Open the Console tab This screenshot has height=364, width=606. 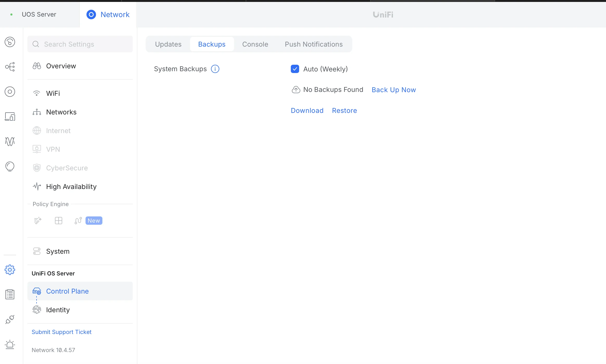255,44
